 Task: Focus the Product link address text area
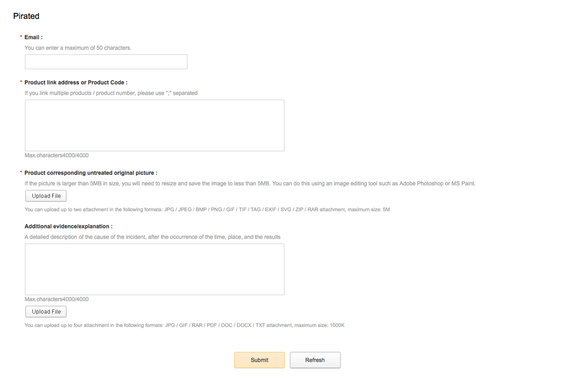tap(155, 125)
